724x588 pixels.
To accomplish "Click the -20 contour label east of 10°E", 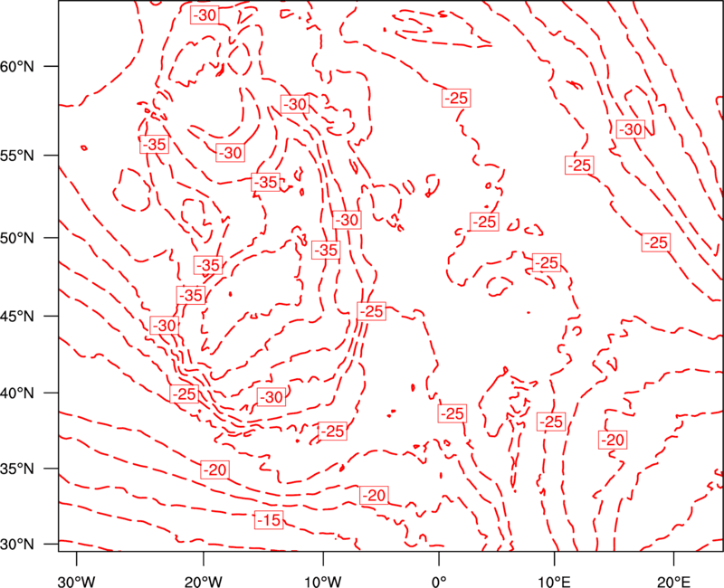I will [613, 440].
